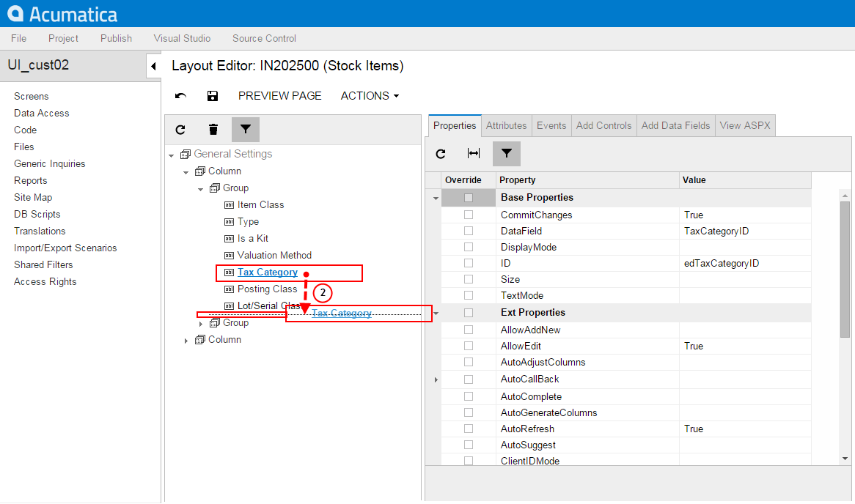Refresh the Properties grid
The height and width of the screenshot is (504, 855).
tap(441, 154)
